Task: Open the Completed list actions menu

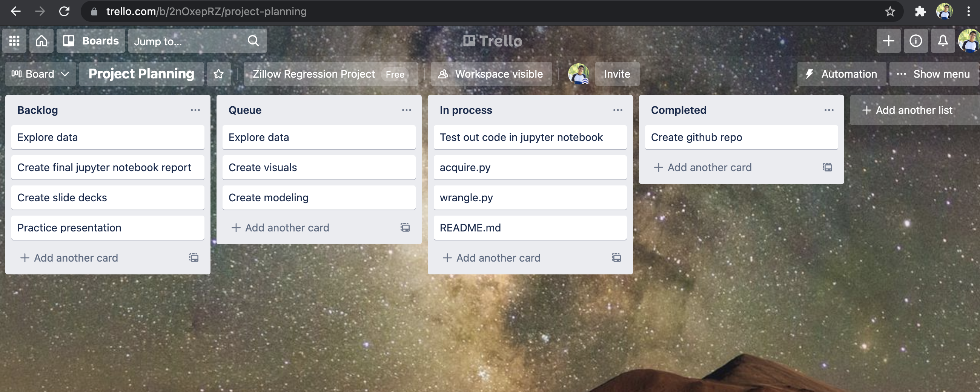Action: [829, 110]
